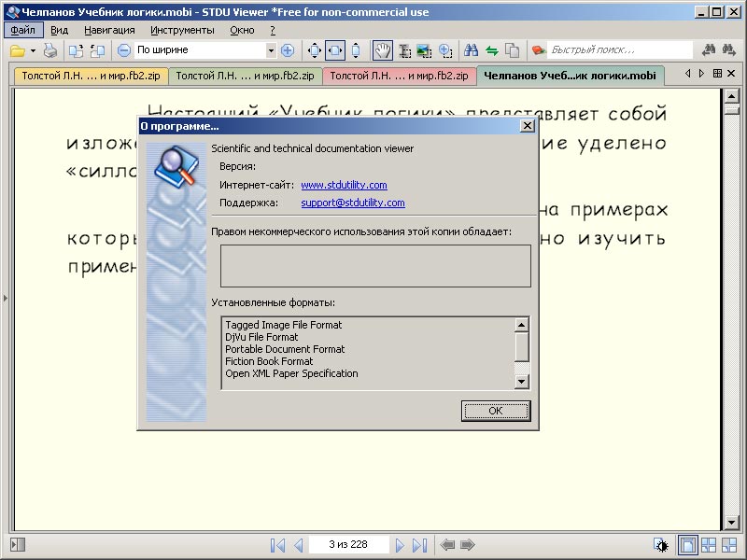The image size is (747, 560).
Task: Open the www.stdutility.com link
Action: [x=345, y=185]
